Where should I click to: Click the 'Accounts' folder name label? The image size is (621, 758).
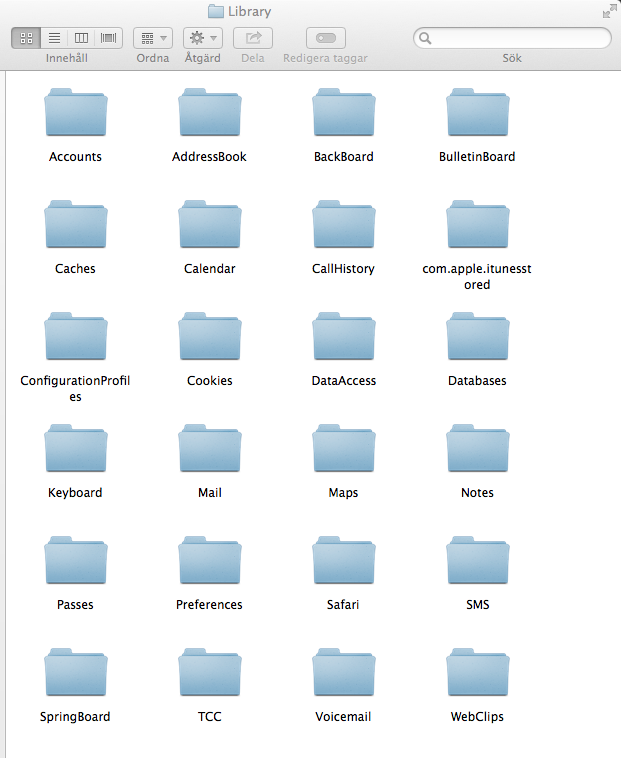click(x=75, y=157)
